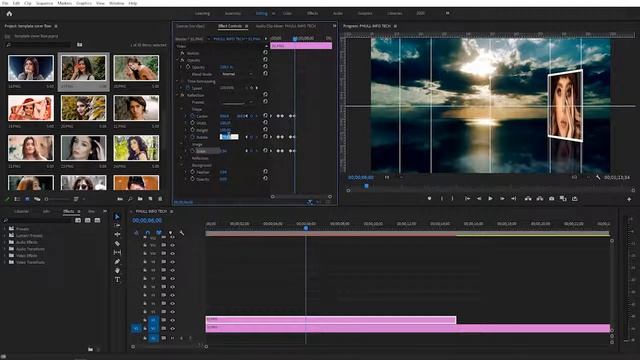Switch project panel to Freeform view

pos(37,199)
